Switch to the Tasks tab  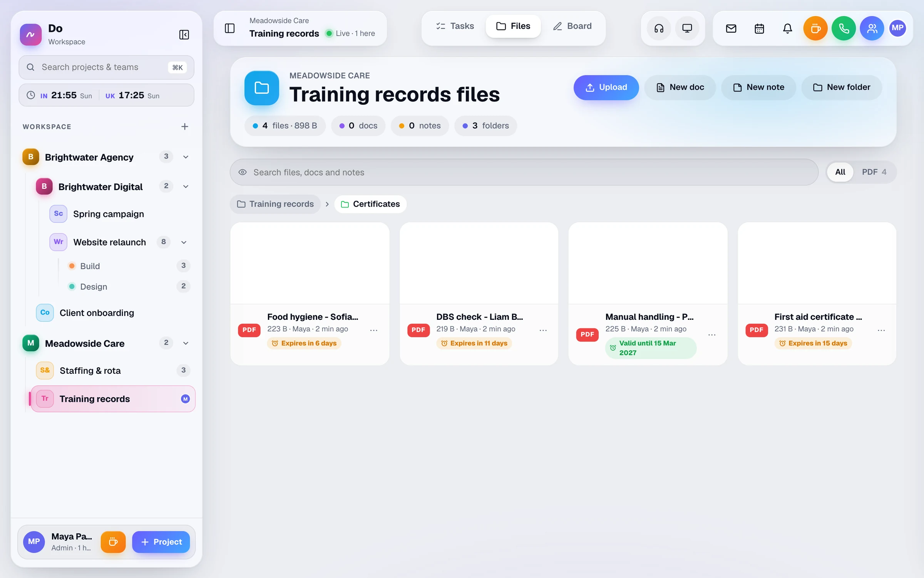coord(455,26)
